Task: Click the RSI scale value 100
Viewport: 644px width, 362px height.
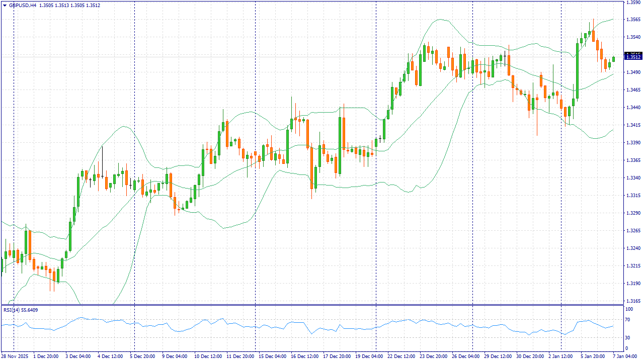Action: [628, 307]
